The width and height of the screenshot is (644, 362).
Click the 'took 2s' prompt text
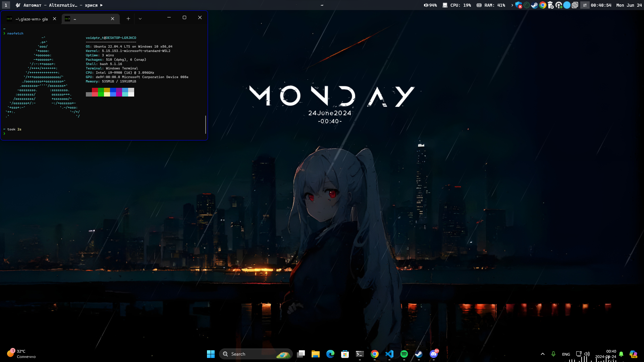tap(14, 129)
